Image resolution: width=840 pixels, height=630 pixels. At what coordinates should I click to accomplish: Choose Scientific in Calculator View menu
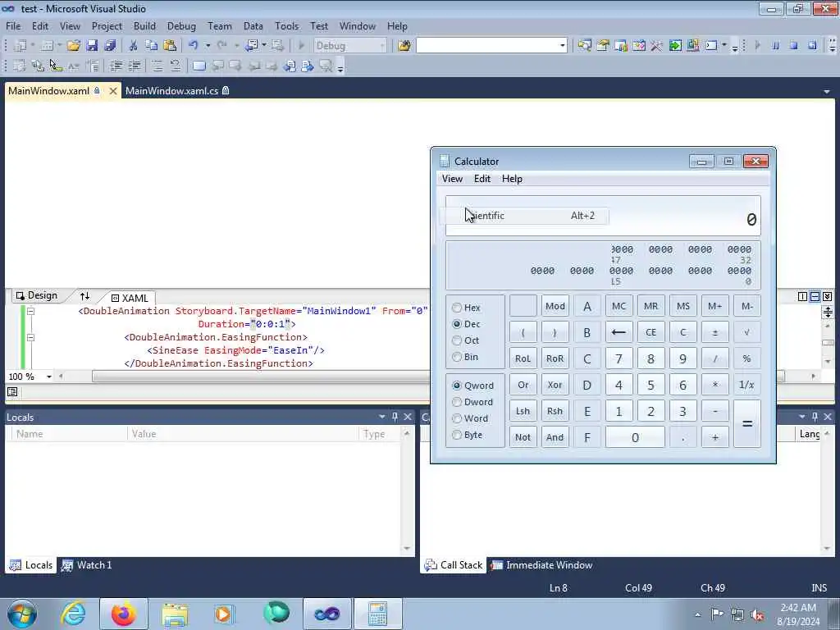[524, 216]
